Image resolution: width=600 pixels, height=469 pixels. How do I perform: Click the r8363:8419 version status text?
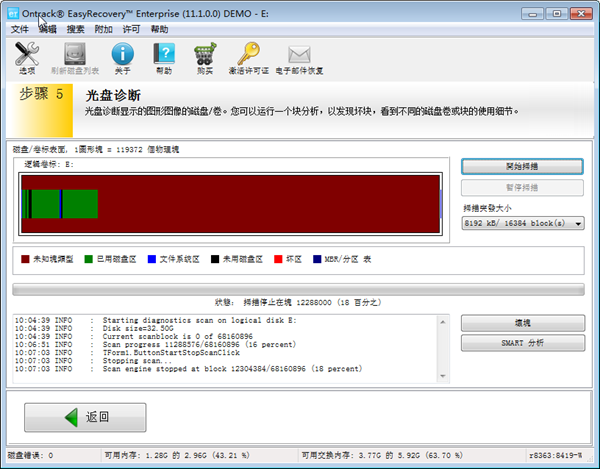tap(555, 455)
